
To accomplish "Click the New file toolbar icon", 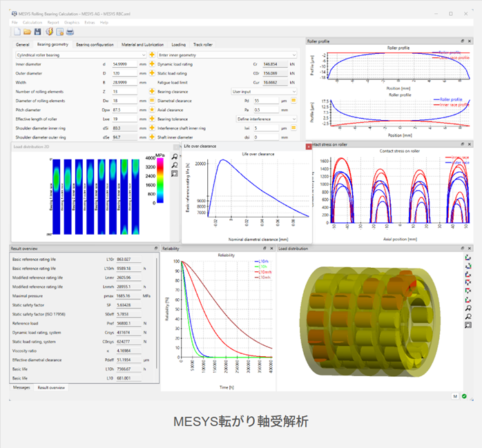I will pos(17,32).
